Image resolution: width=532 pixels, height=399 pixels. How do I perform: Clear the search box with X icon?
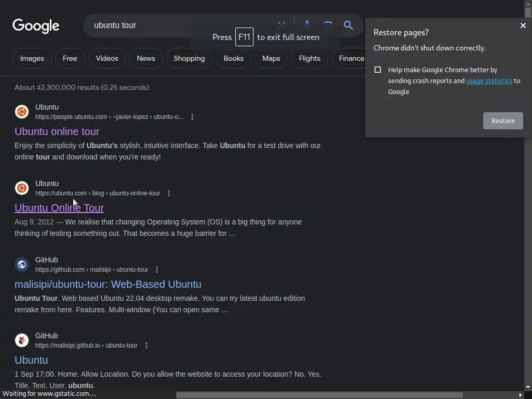point(281,25)
